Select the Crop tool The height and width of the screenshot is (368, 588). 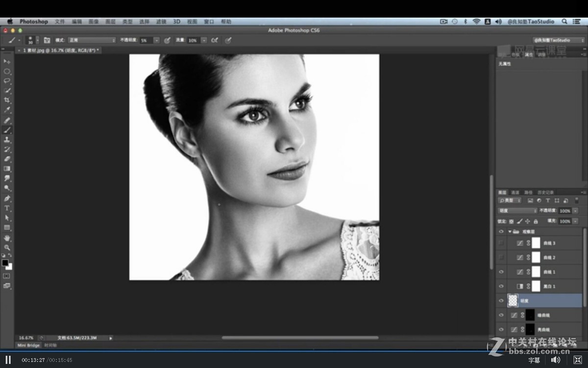7,100
